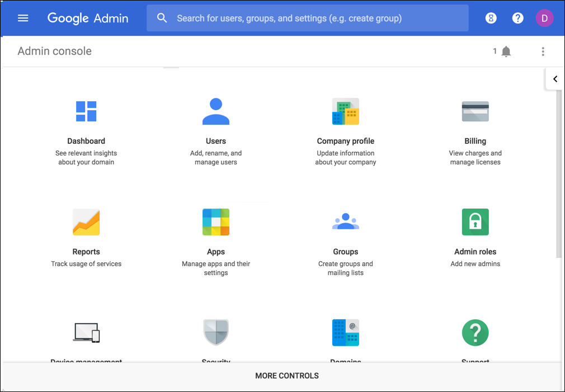Open the green Support question icon
The height and width of the screenshot is (392, 565).
click(475, 333)
